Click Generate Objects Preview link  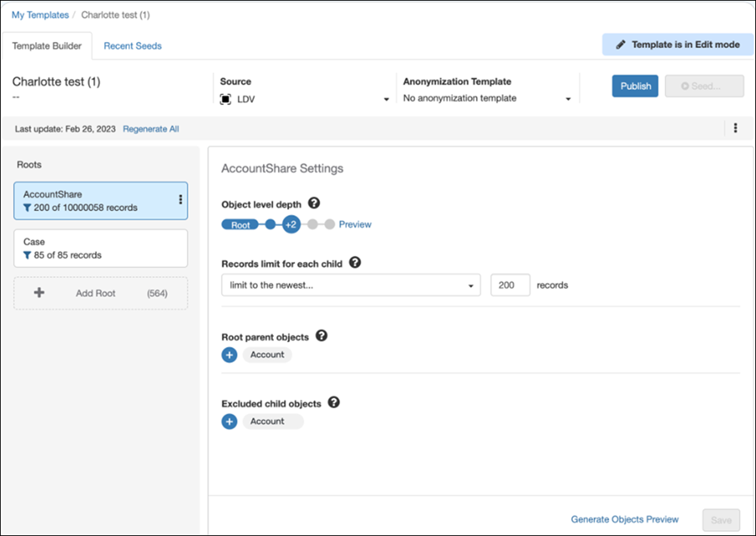pyautogui.click(x=625, y=519)
